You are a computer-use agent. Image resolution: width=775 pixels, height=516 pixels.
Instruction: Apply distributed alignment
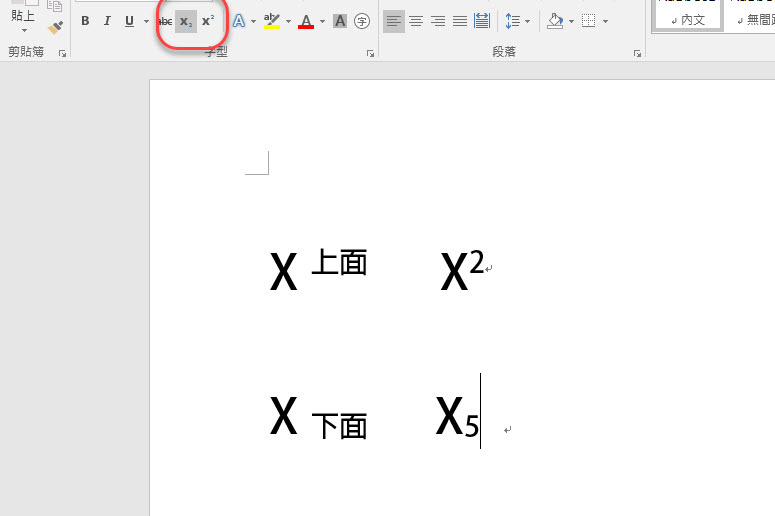pos(481,21)
